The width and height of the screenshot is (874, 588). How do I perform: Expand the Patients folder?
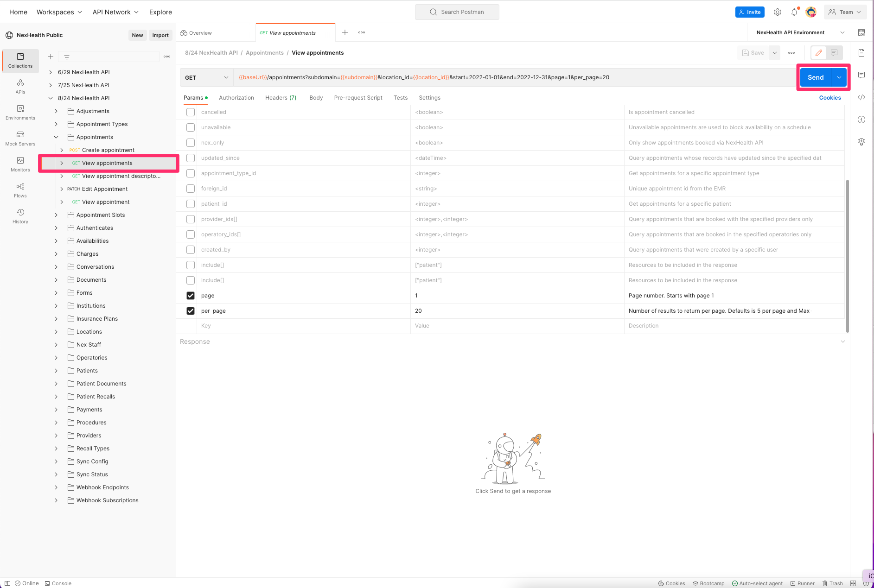(56, 371)
